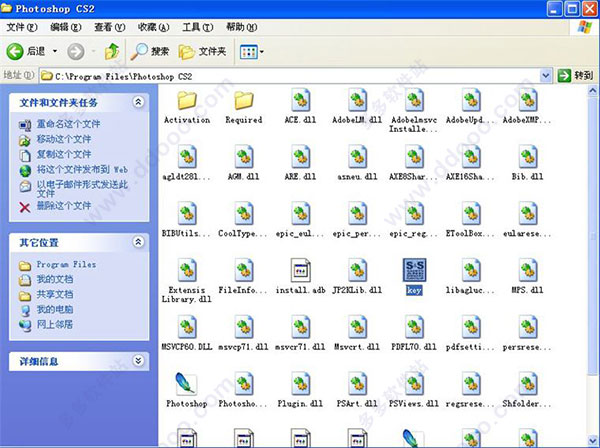Go up one folder level
Screen dimensions: 600x448
[x=112, y=51]
